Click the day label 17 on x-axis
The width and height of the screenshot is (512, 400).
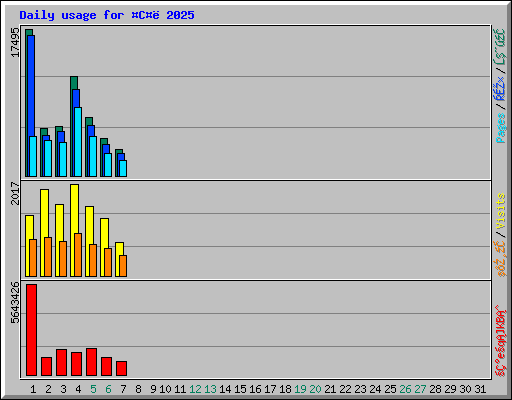(x=270, y=389)
